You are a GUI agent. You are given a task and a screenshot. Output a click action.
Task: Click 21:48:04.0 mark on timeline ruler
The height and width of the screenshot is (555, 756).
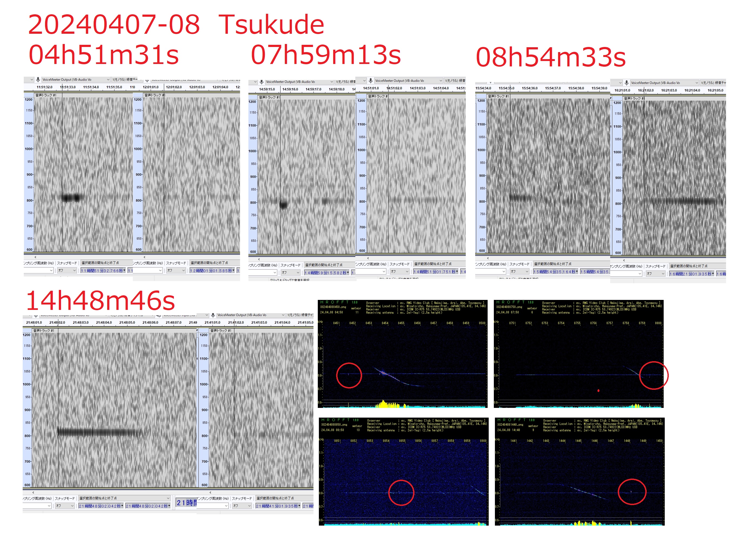pyautogui.click(x=104, y=323)
